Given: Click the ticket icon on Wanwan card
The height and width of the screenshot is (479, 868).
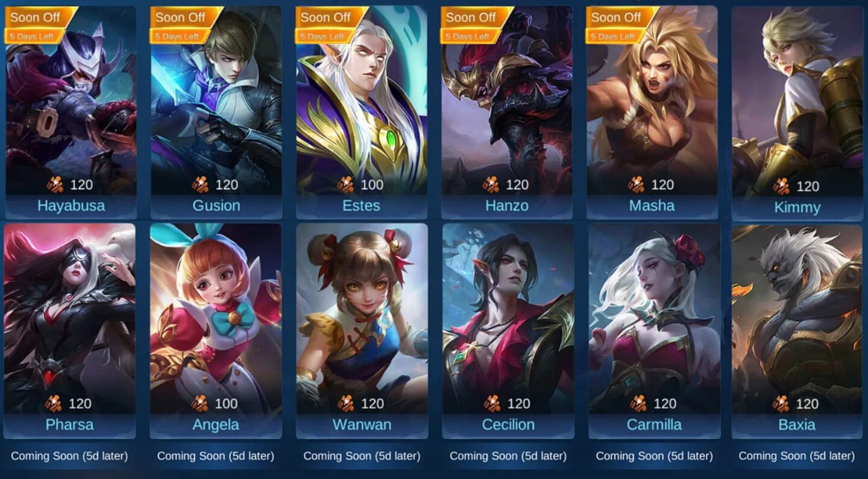Looking at the screenshot, I should (x=346, y=403).
